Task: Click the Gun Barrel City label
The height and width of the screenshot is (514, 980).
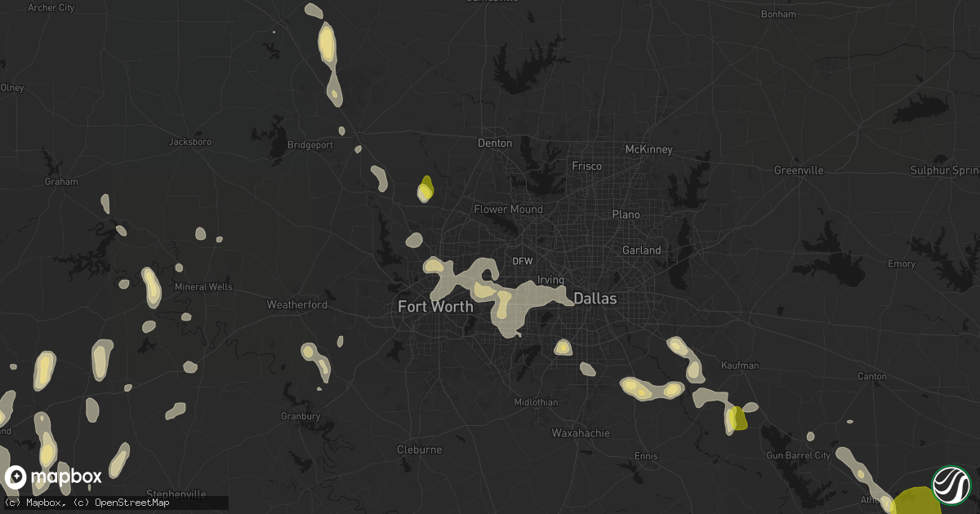Action: [x=798, y=454]
